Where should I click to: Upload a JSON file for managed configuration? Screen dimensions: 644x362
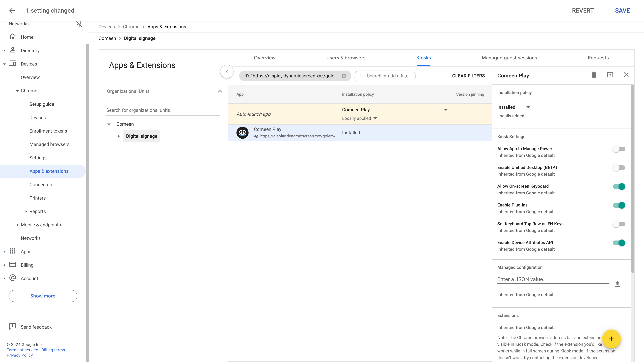pos(618,284)
